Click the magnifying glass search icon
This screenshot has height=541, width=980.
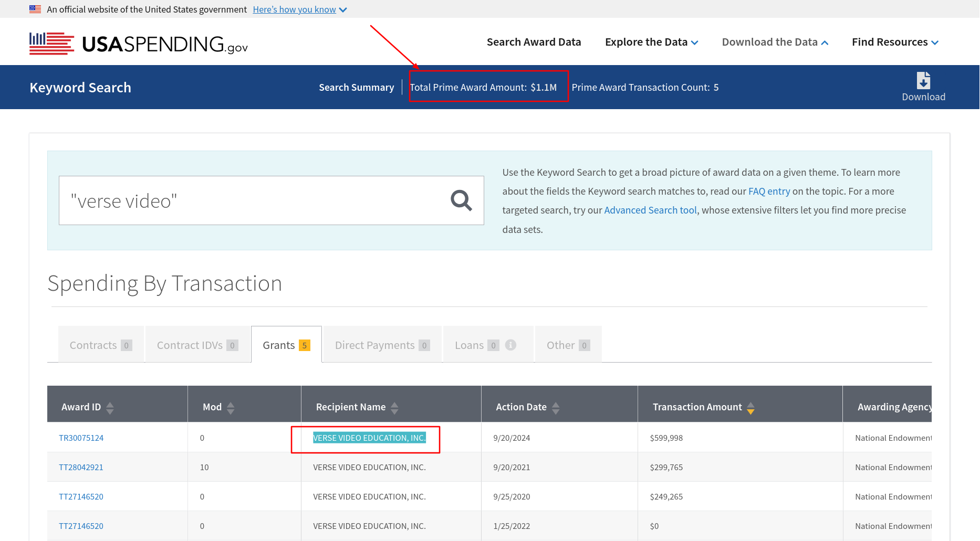click(x=461, y=200)
